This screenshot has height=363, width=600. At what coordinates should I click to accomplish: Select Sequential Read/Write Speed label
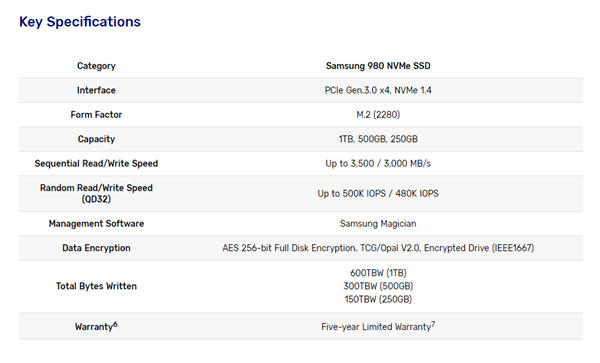96,164
